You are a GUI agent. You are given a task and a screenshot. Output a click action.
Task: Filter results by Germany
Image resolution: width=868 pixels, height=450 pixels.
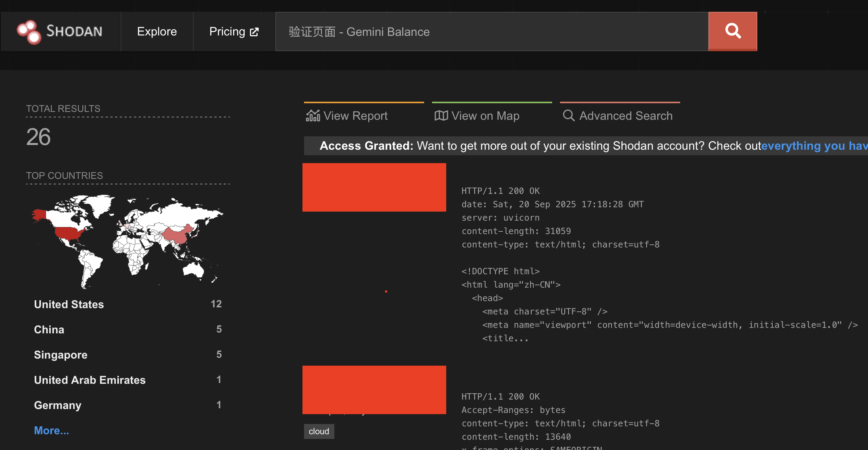pyautogui.click(x=57, y=405)
